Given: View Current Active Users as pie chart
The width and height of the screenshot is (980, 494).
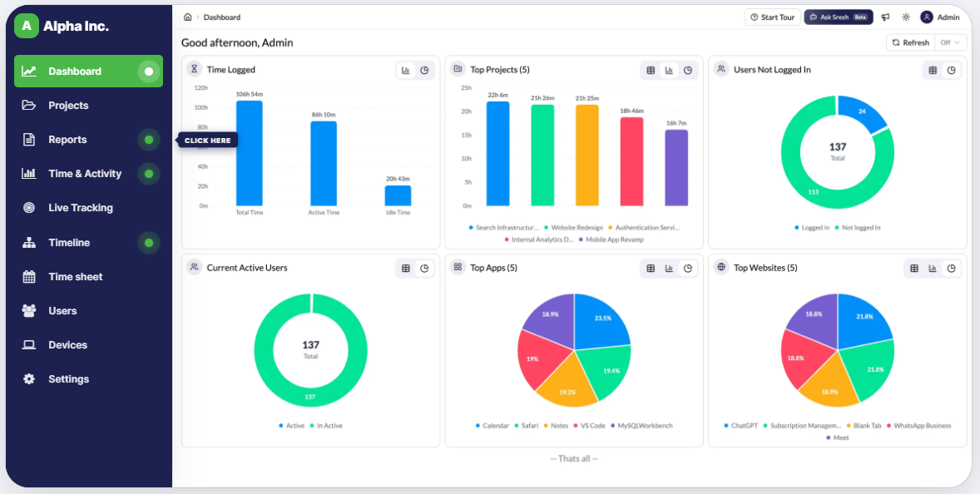Looking at the screenshot, I should pos(424,269).
